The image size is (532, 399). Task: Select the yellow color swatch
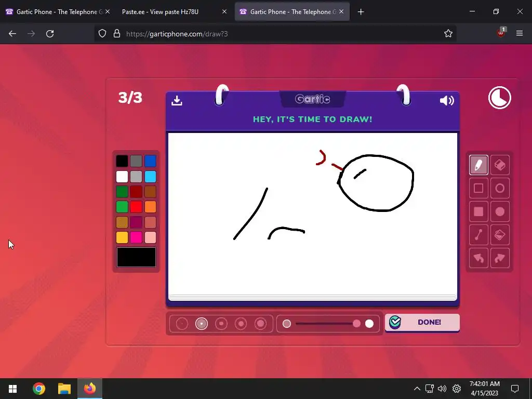122,237
